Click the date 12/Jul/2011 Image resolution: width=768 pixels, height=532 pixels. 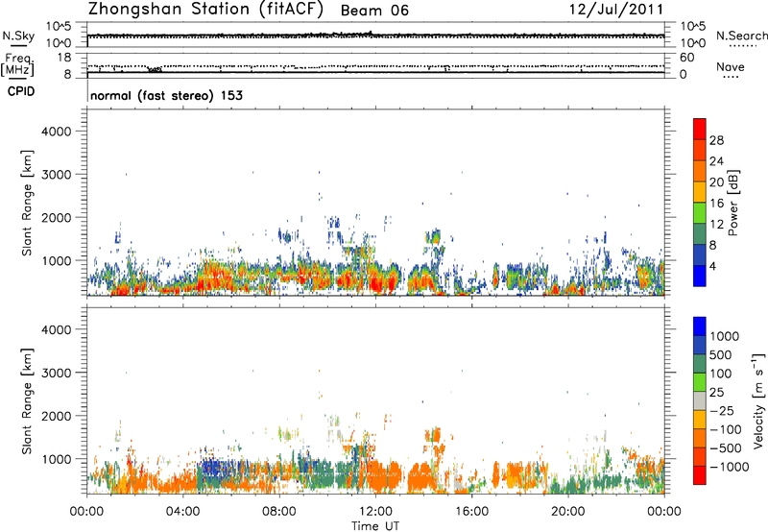(x=616, y=10)
